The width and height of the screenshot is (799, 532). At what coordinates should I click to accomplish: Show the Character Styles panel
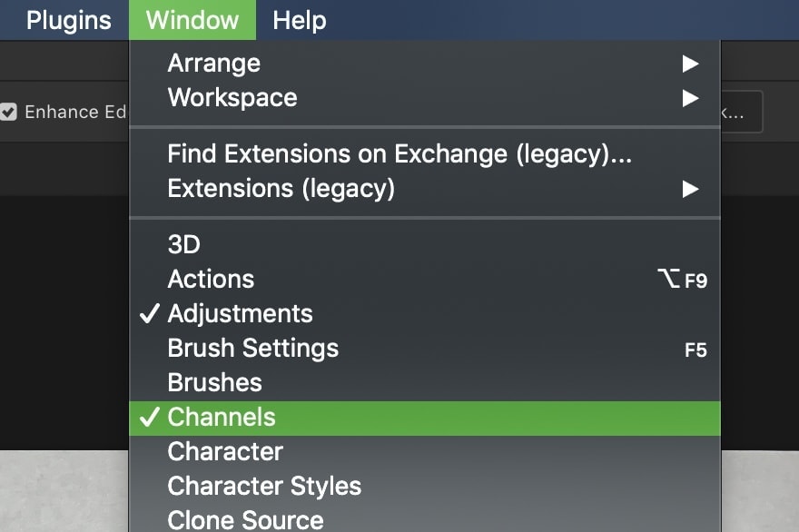[425, 486]
